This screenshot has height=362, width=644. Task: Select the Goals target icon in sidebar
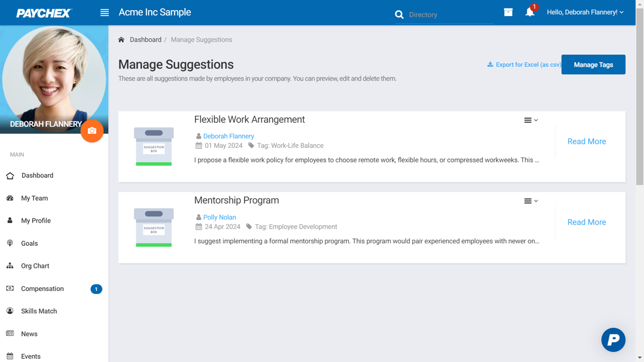[10, 243]
